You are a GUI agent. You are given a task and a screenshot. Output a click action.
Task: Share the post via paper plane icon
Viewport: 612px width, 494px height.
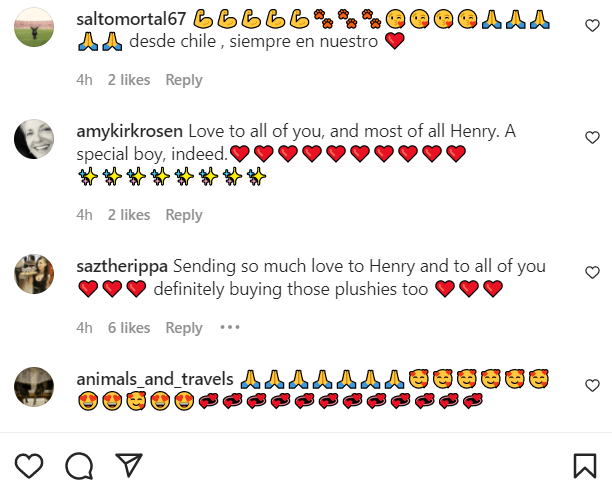pos(127,465)
